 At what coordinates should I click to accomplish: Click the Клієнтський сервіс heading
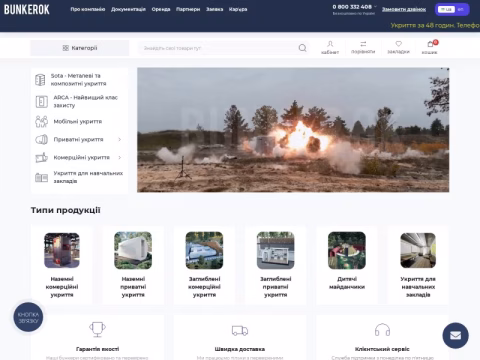click(x=382, y=349)
